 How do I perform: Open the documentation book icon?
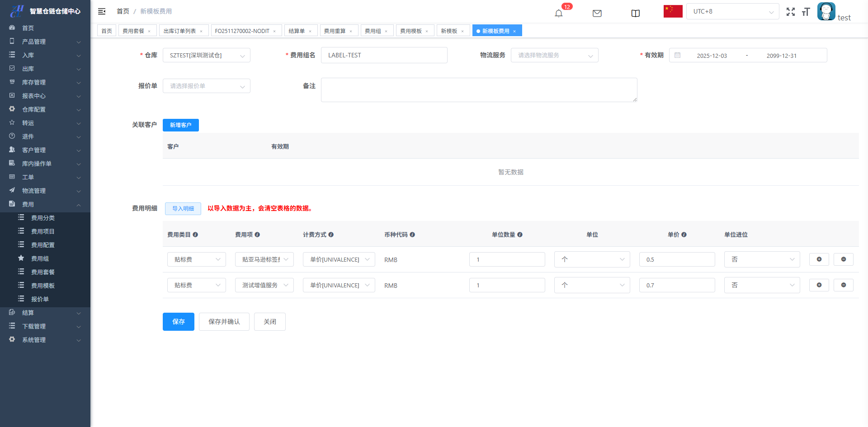[x=635, y=13]
